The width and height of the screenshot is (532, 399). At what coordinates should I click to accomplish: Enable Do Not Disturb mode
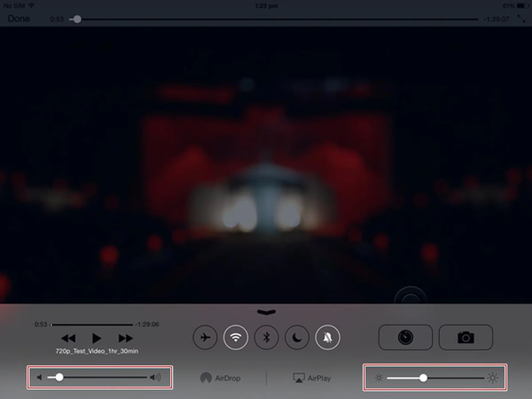[x=296, y=337]
